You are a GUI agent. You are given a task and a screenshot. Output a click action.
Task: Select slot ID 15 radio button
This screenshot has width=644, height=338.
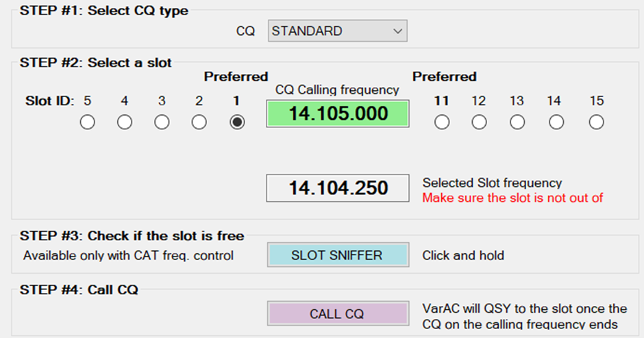597,122
